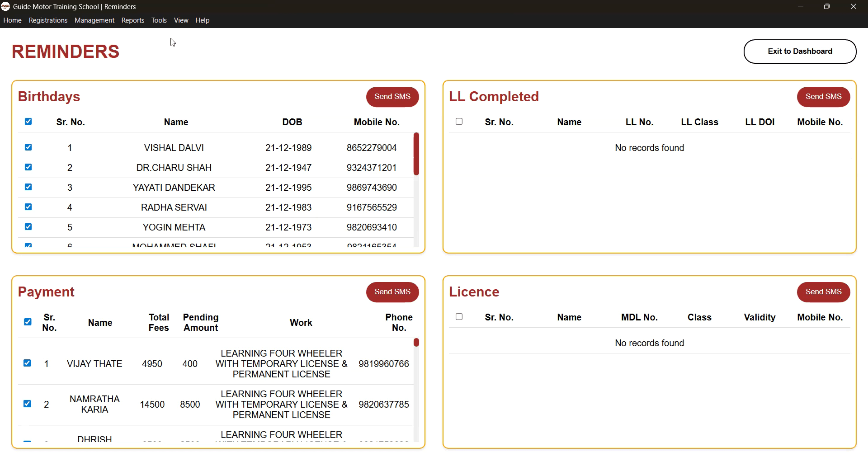This screenshot has width=868, height=461.
Task: Open the Tools menu
Action: (159, 20)
